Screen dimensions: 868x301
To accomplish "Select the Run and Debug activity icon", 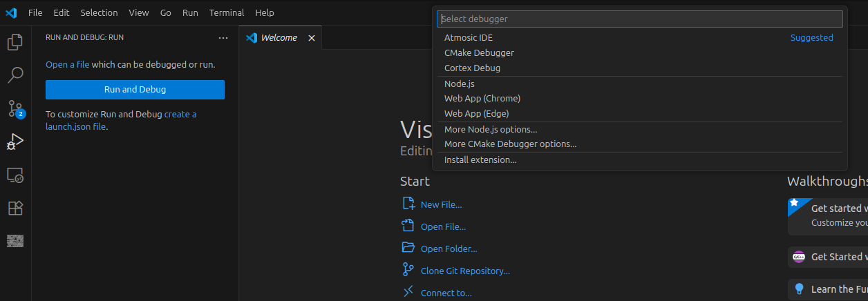I will (15, 142).
